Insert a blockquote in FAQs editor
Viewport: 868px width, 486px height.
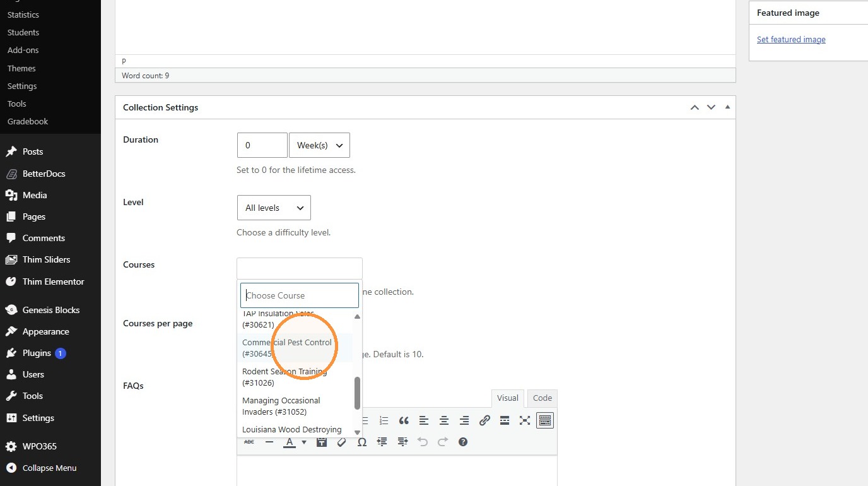pos(404,420)
